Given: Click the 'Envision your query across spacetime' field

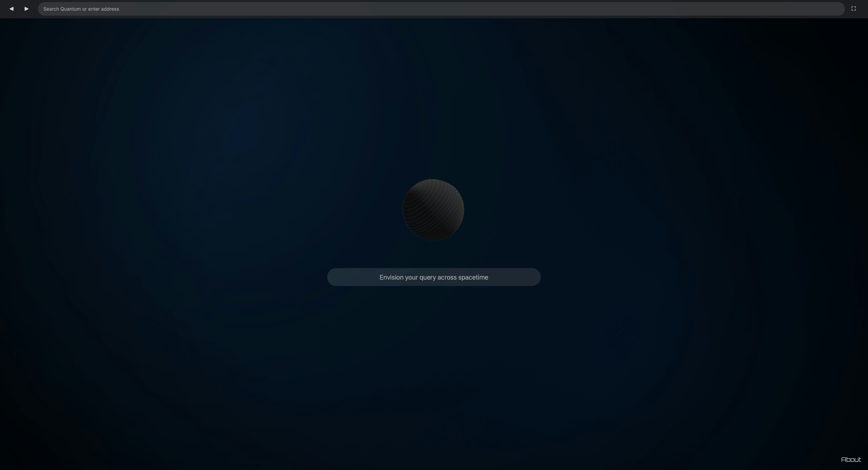Looking at the screenshot, I should pyautogui.click(x=434, y=277).
